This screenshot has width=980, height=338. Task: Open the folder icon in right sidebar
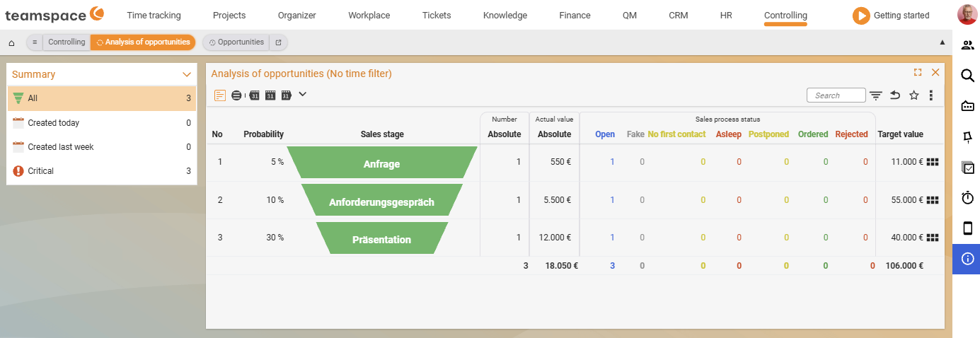coord(967,106)
